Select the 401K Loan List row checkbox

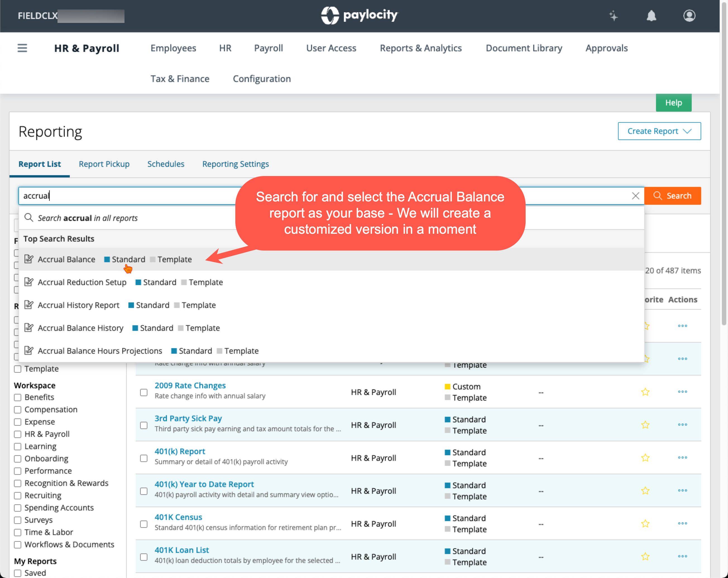click(144, 557)
